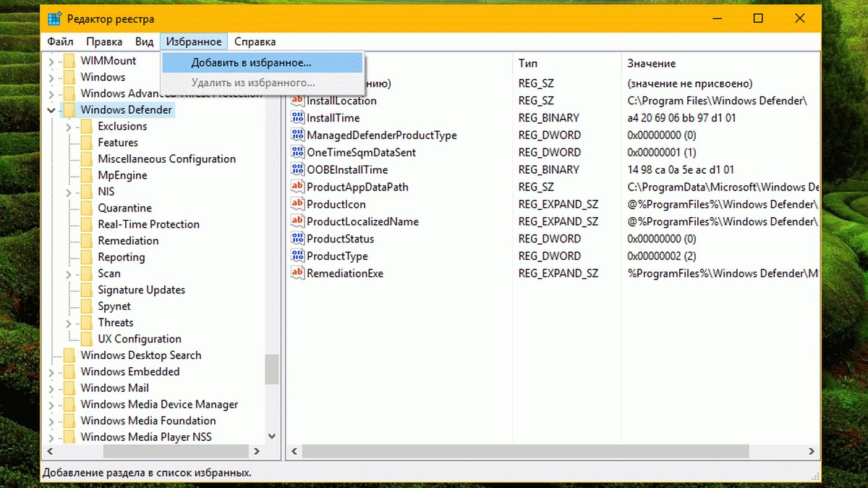Open the Правка menu
The height and width of the screenshot is (488, 868).
click(x=104, y=42)
